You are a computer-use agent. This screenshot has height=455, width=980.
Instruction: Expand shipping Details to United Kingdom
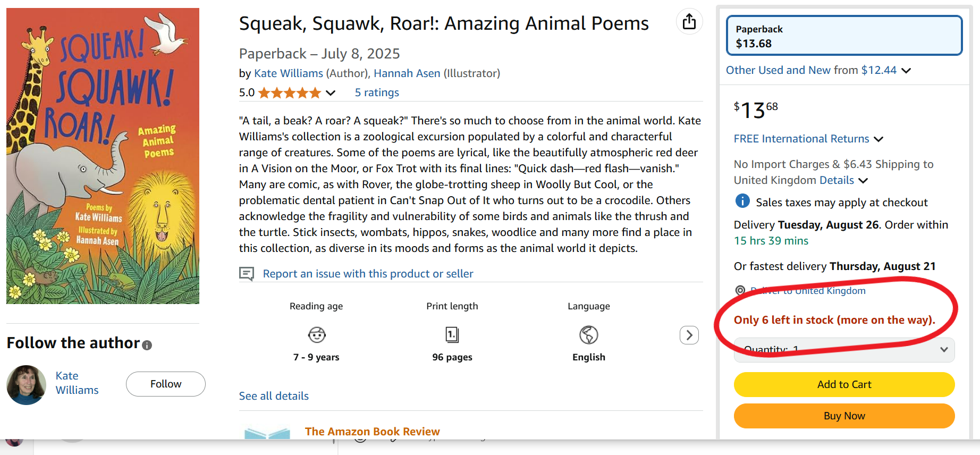coord(843,180)
